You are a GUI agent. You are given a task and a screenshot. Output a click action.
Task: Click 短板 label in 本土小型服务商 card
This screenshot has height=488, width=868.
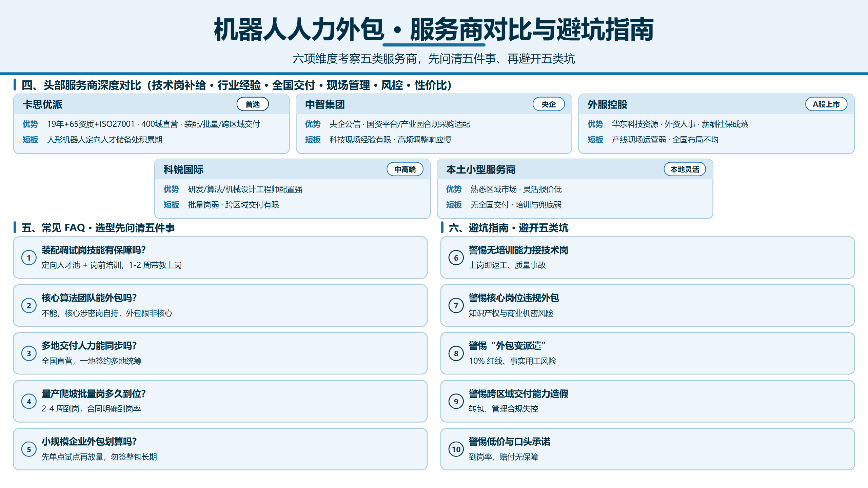click(x=454, y=205)
